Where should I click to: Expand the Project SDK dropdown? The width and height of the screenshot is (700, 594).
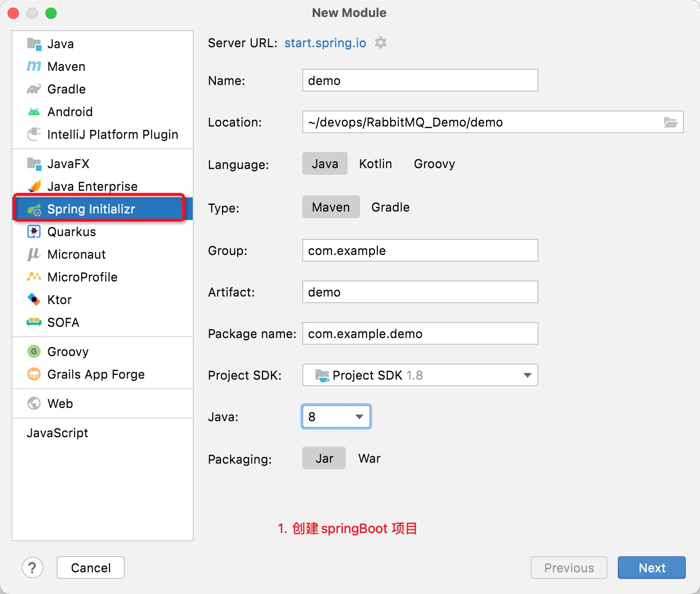(420, 375)
